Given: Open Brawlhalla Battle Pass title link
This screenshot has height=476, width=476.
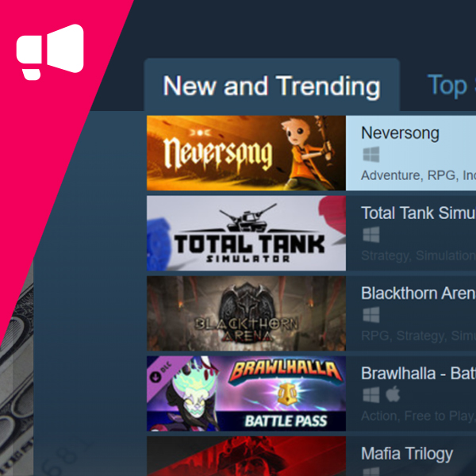Looking at the screenshot, I should tap(418, 374).
